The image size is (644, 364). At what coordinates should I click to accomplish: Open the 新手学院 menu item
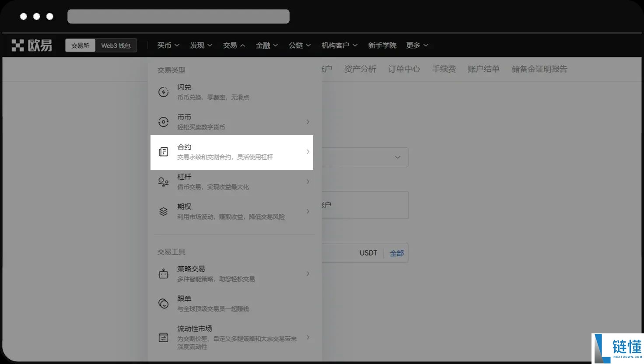point(382,45)
